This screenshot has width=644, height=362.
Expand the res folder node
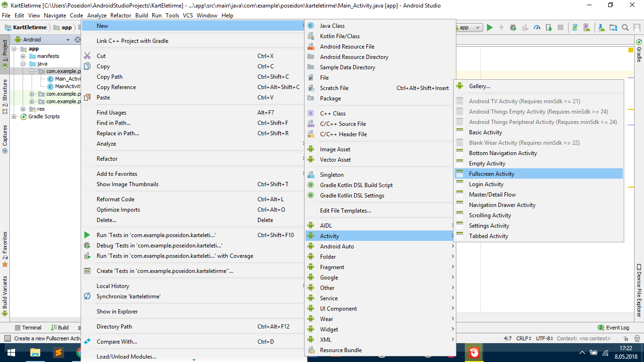23,109
